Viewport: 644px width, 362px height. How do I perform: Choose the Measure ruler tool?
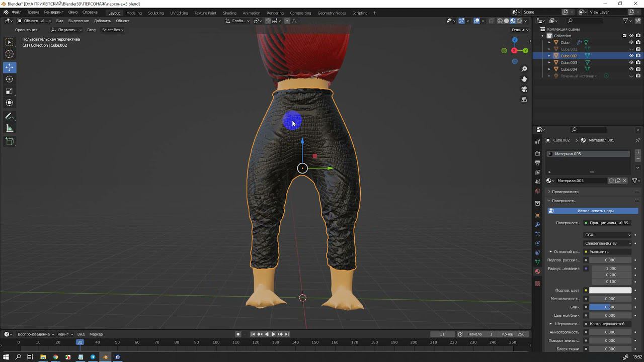10,128
